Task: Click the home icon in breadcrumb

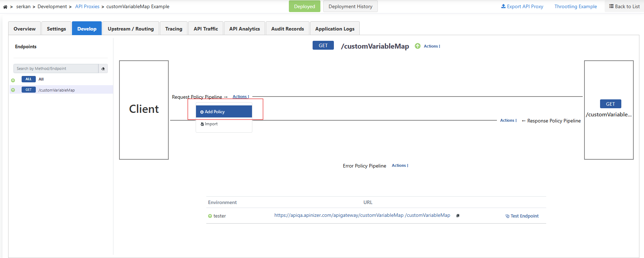Action: pos(5,7)
